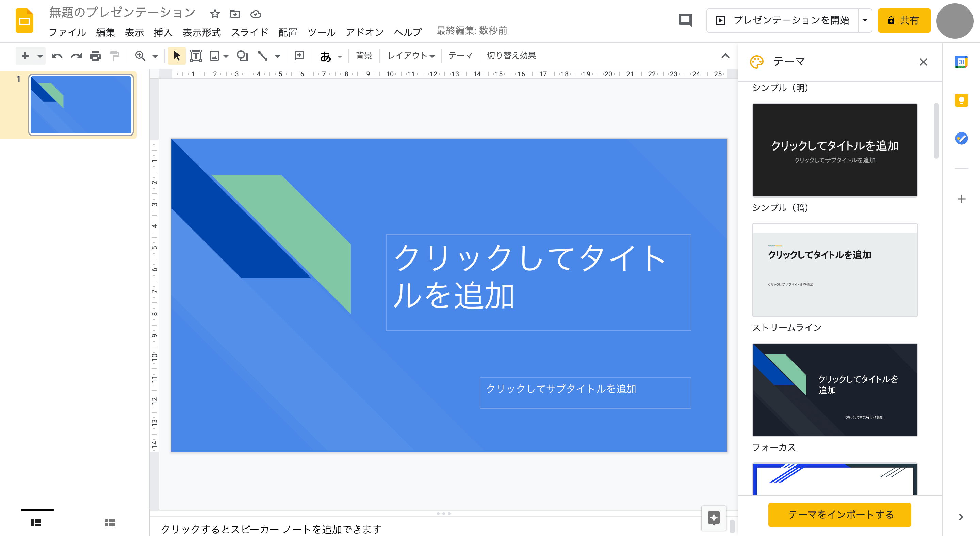Switch to filmstrip view
The width and height of the screenshot is (980, 536).
pyautogui.click(x=36, y=522)
